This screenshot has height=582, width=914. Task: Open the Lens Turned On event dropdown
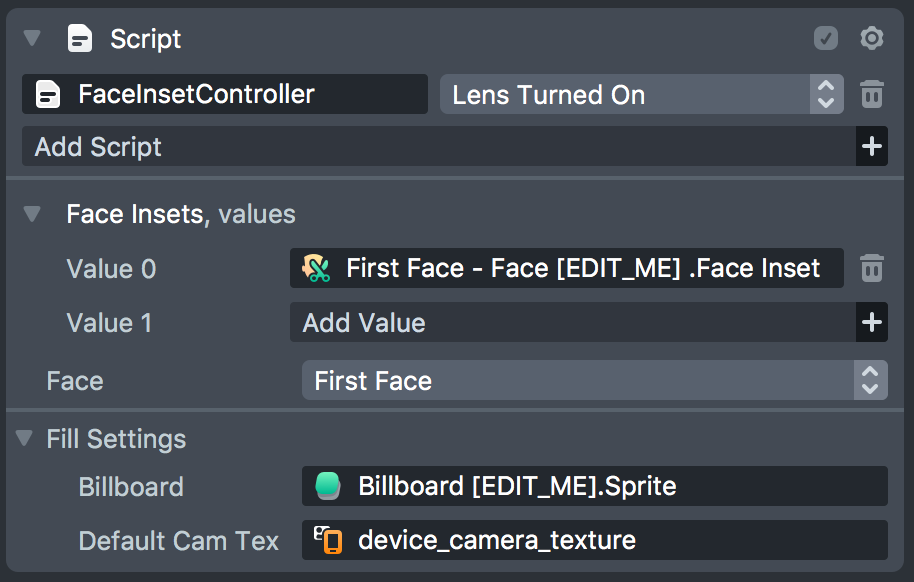[640, 95]
